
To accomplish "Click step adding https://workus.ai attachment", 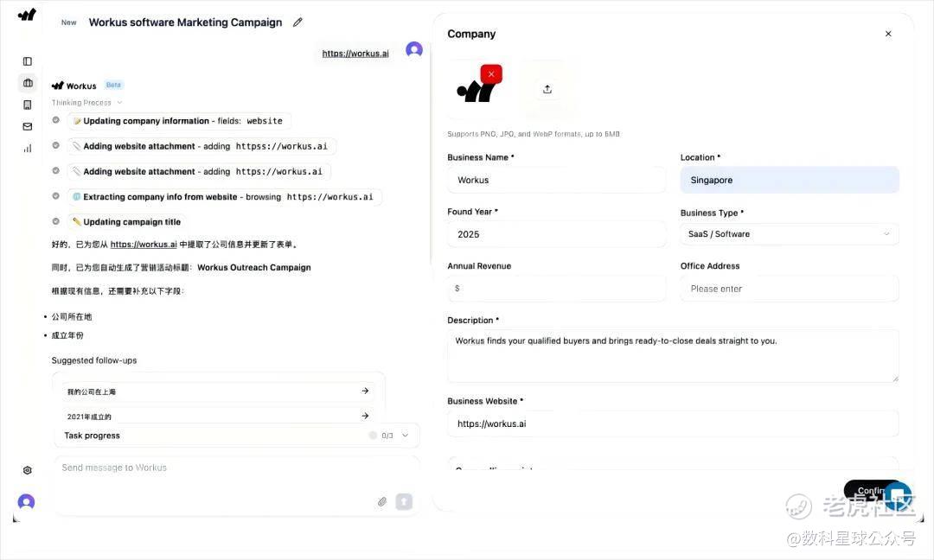I will pyautogui.click(x=200, y=171).
